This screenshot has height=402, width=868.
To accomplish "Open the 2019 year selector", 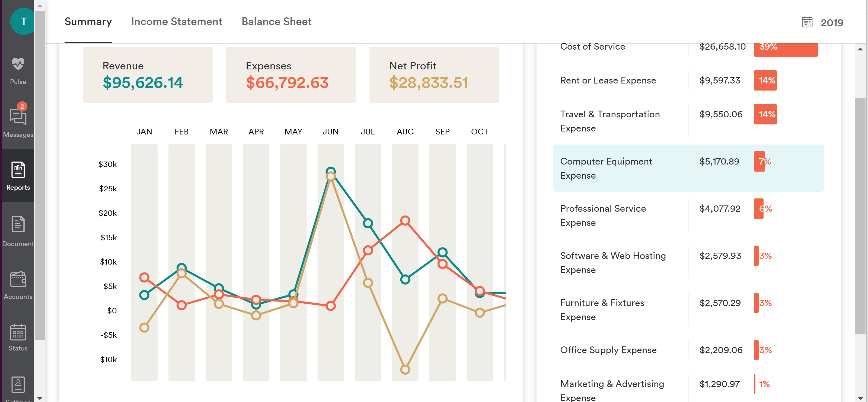I will 832,22.
